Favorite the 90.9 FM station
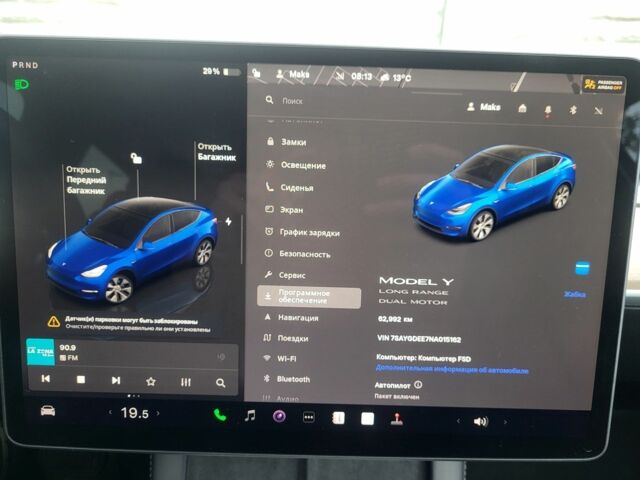Screen dimensions: 640x480 point(151,381)
